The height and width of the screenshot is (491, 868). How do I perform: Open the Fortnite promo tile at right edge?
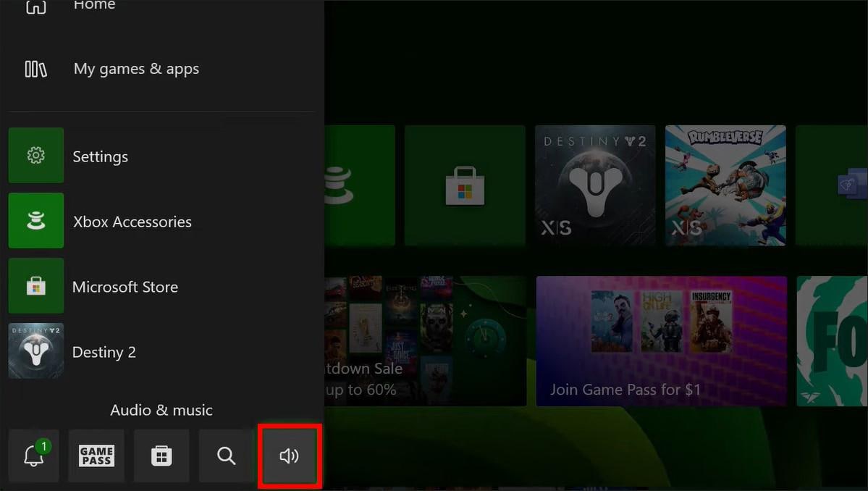(x=832, y=341)
